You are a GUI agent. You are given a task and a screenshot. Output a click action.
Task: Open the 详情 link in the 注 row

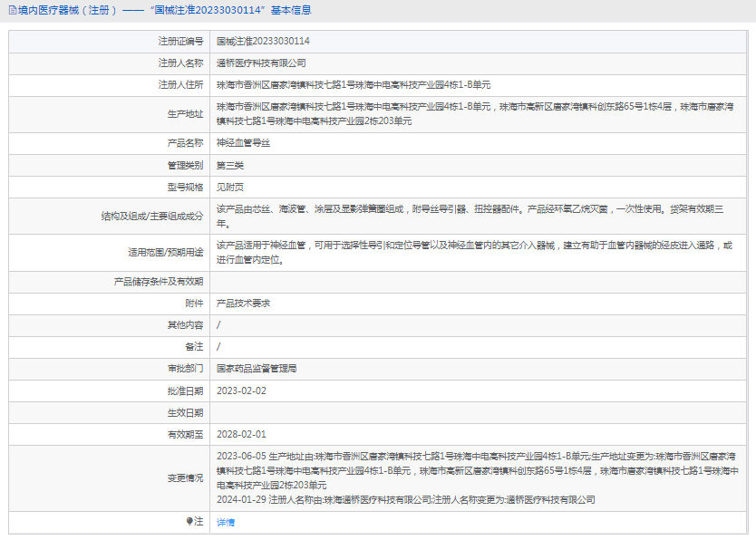226,522
